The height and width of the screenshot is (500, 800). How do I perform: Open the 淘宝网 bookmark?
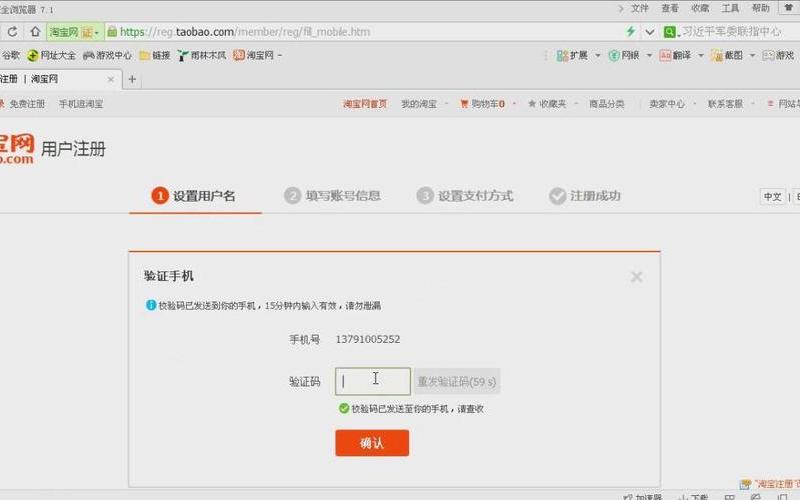(254, 55)
